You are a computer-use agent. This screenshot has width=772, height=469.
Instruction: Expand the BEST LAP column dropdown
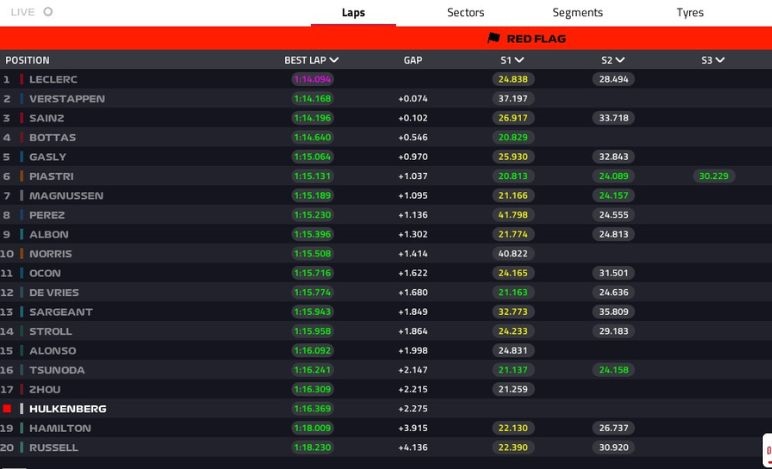click(x=334, y=60)
